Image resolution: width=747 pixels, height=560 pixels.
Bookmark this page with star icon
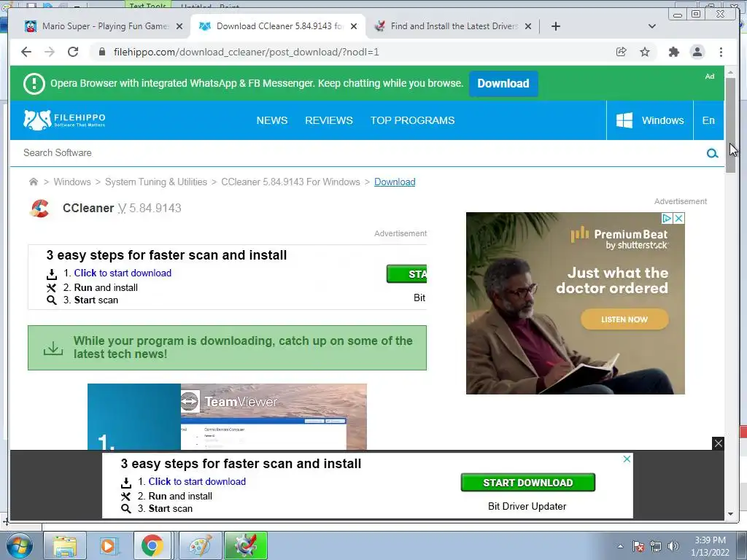tap(645, 52)
